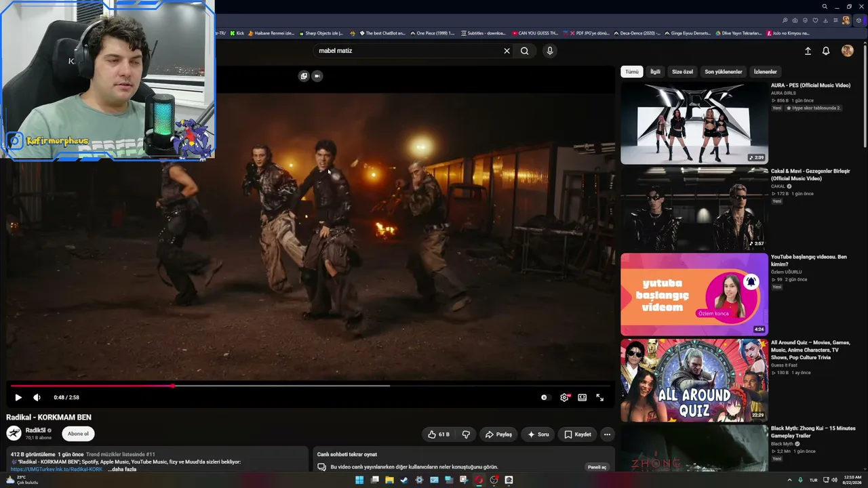The height and width of the screenshot is (488, 868).
Task: Open the Kick bookmark
Action: (237, 33)
